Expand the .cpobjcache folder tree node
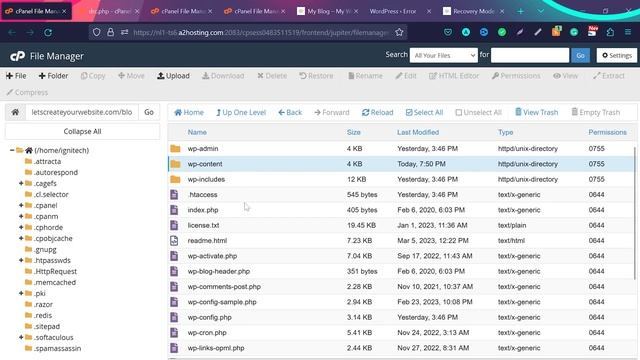 click(21, 238)
